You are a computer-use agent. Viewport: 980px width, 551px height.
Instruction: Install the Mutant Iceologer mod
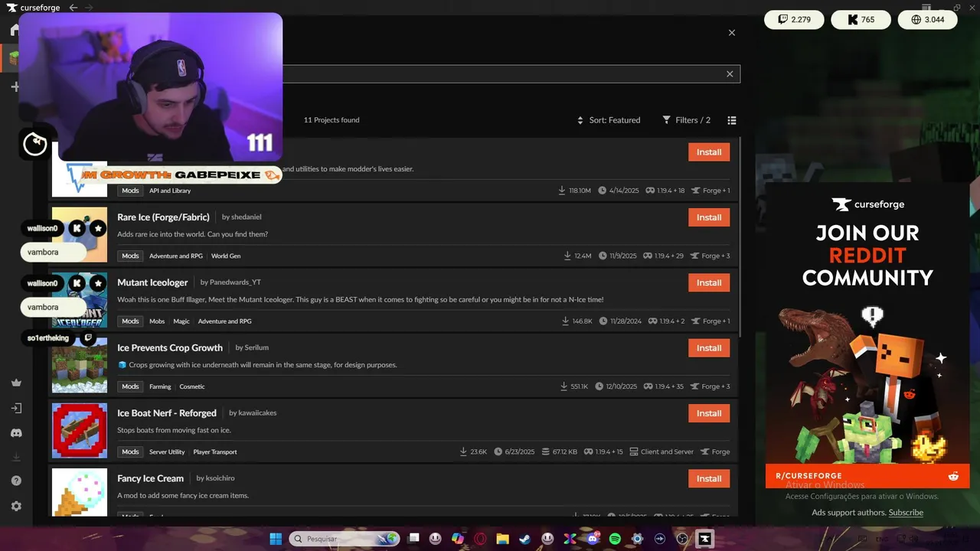pos(709,282)
